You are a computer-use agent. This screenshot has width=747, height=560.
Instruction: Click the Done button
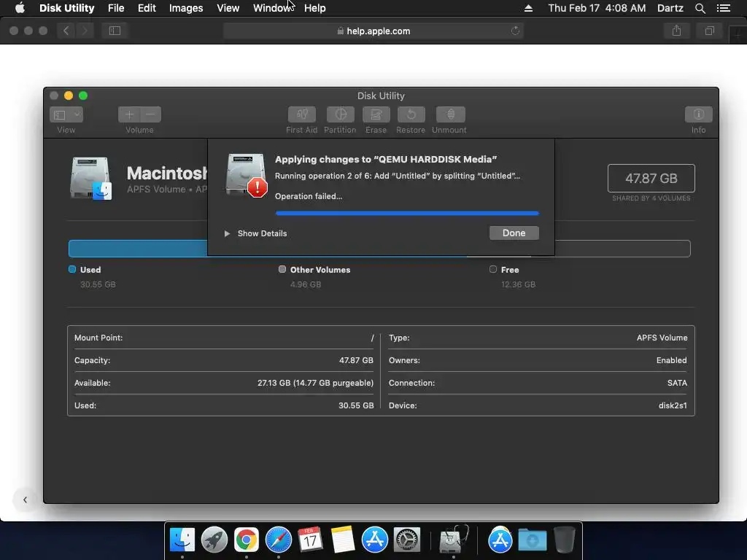point(514,233)
